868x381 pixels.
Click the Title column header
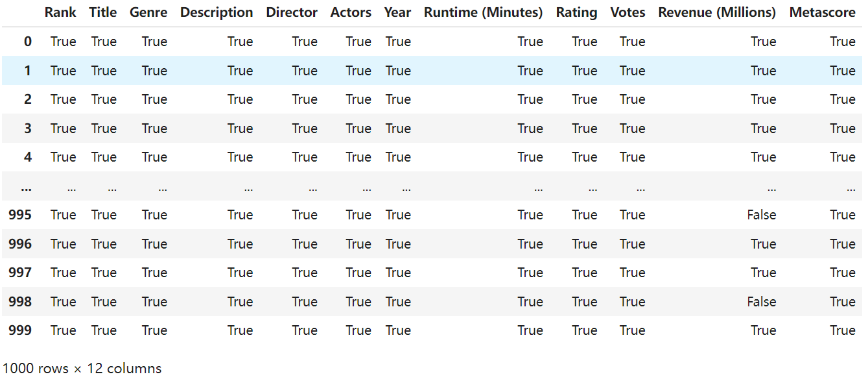tap(103, 12)
